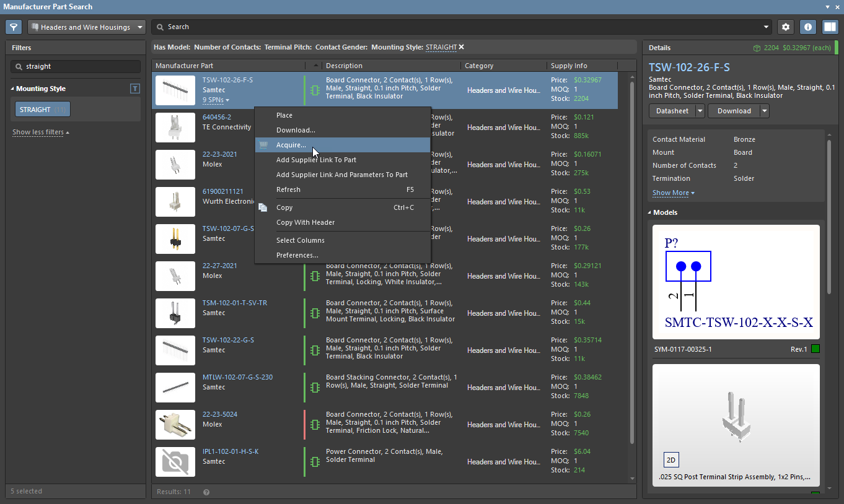This screenshot has height=504, width=844.
Task: Toggle the Filters panel funnel icon
Action: (x=14, y=27)
